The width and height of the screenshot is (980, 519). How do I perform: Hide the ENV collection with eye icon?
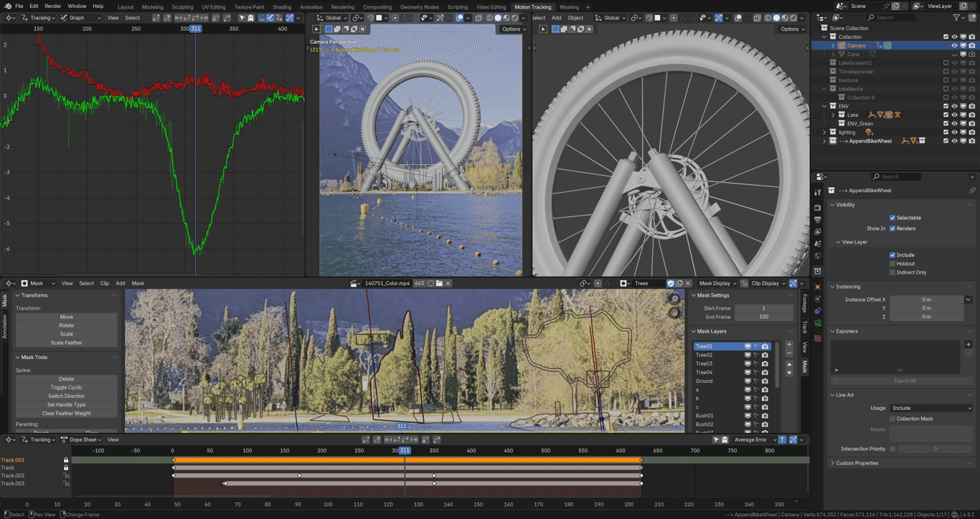click(954, 106)
